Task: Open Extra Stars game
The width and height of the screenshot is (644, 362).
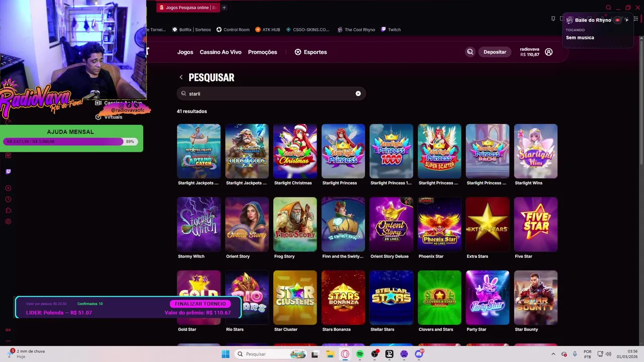Action: (488, 224)
